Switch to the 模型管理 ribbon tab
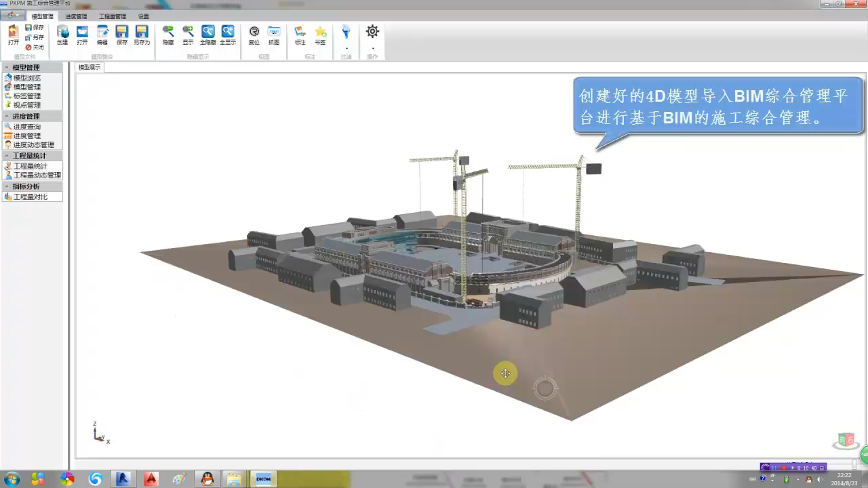The height and width of the screenshot is (488, 868). pyautogui.click(x=42, y=16)
